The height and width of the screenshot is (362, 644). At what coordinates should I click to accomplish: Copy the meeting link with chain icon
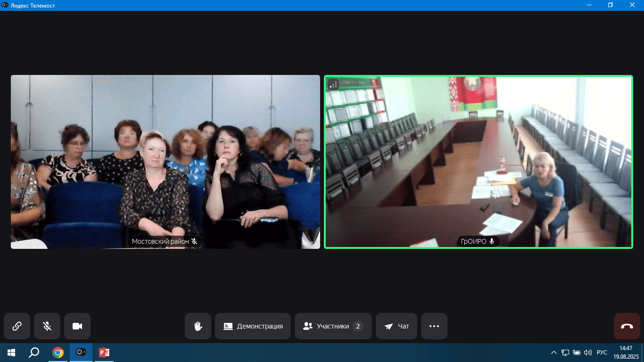click(17, 326)
